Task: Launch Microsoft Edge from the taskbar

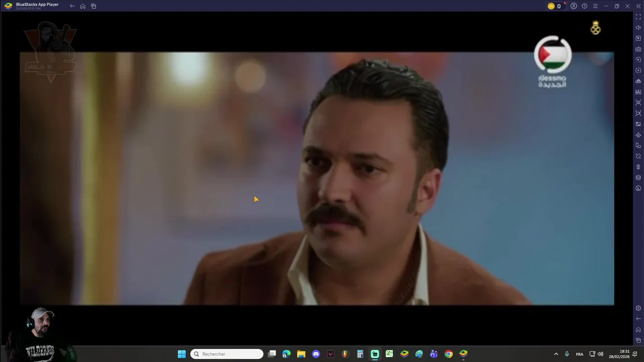Action: click(286, 354)
